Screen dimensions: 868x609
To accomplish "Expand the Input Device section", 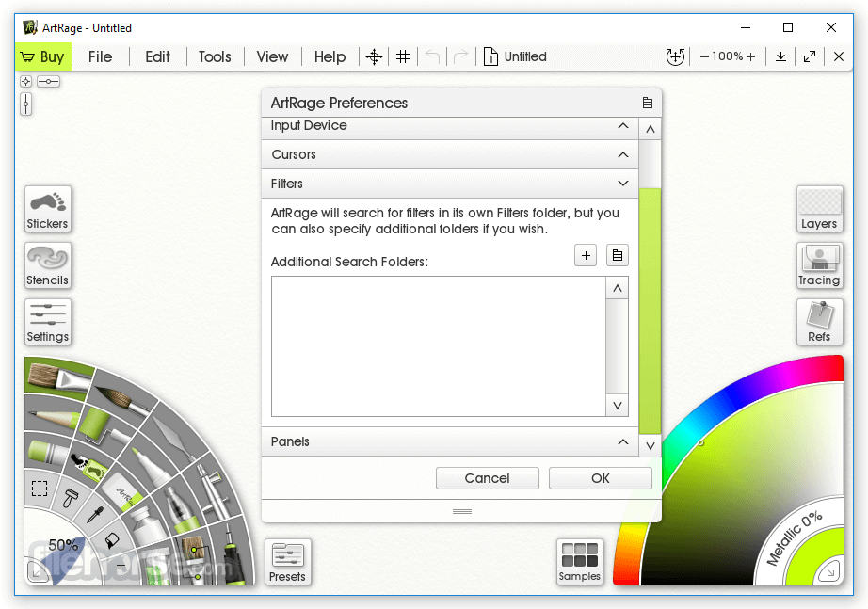I will pos(449,126).
